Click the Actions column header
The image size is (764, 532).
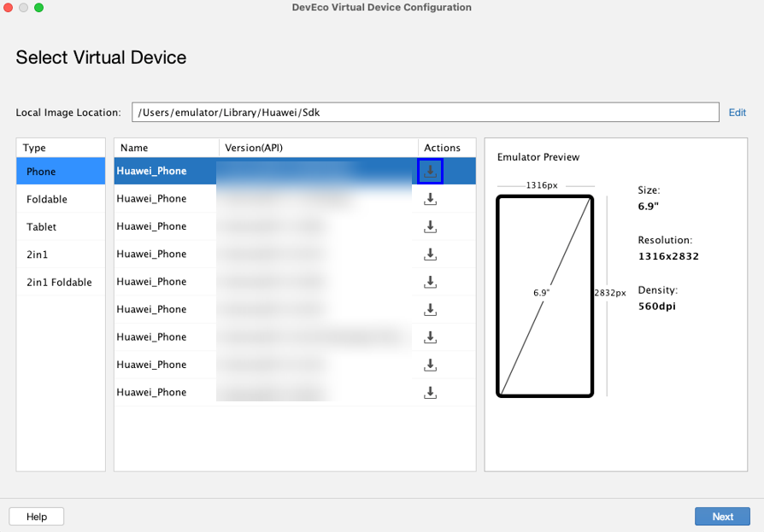pyautogui.click(x=447, y=148)
